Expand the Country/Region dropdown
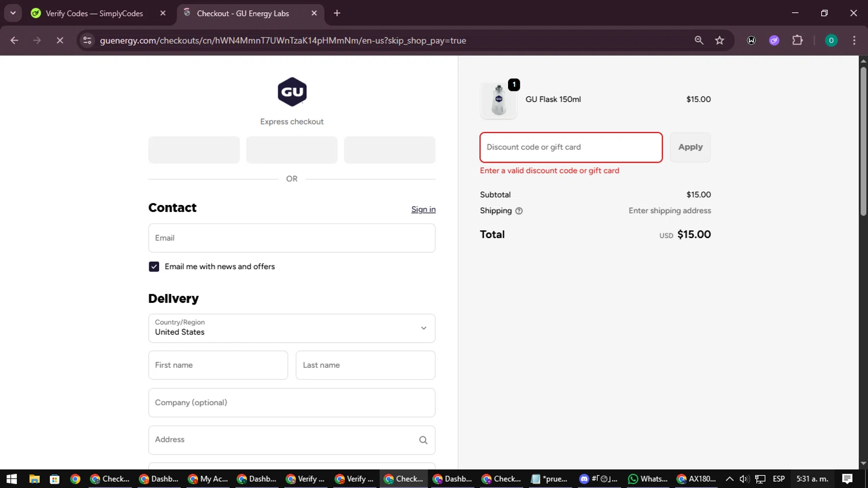 pos(292,328)
